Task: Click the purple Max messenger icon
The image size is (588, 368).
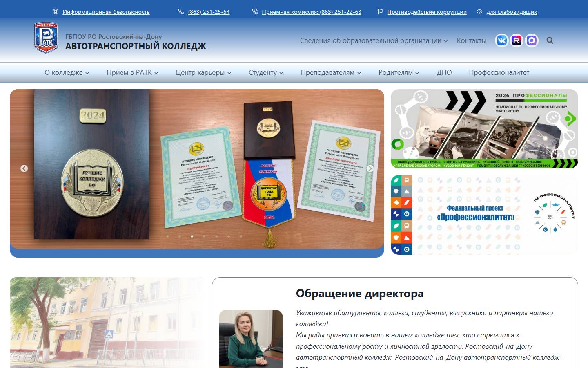Action: (532, 40)
